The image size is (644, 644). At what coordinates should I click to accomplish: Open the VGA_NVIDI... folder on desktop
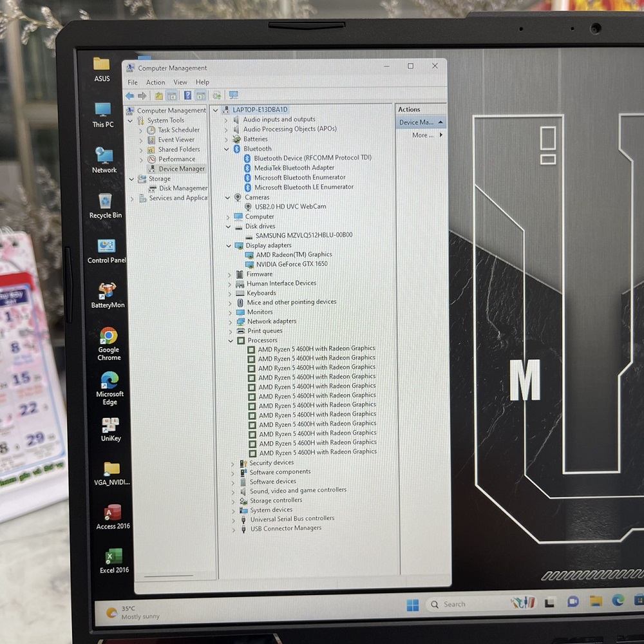(x=111, y=473)
